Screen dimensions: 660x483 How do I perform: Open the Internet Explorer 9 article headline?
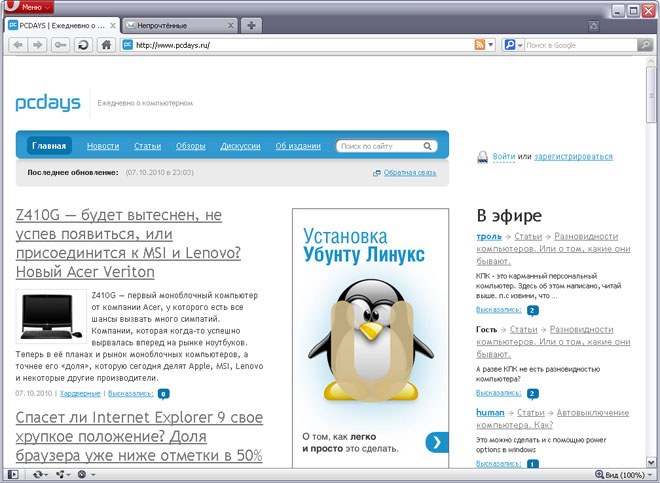(x=139, y=436)
